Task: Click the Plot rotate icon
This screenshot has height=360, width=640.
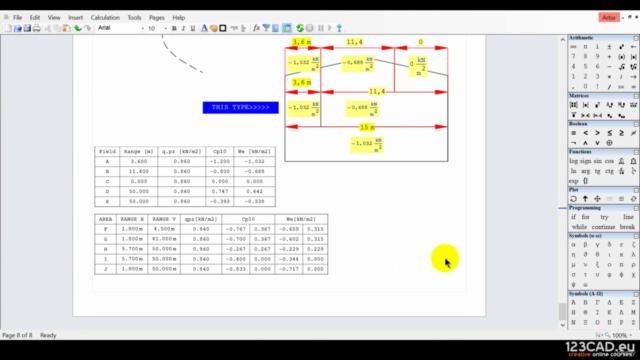Action: (573, 199)
